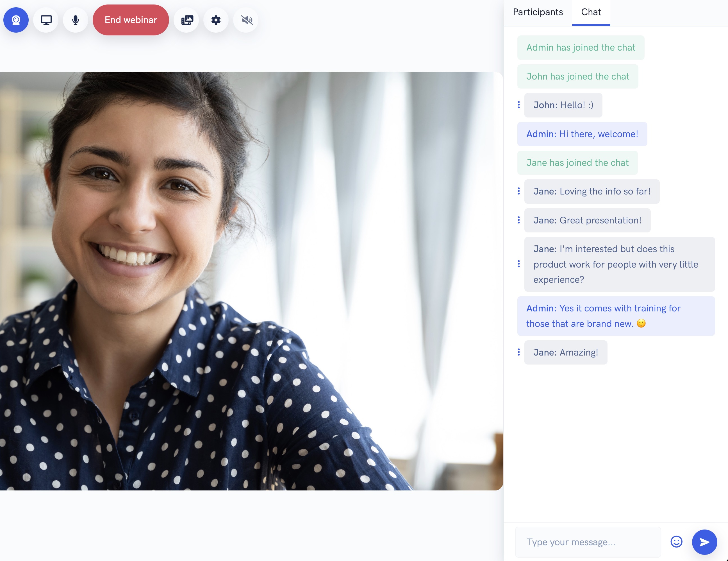Screen dimensions: 728x561
Task: Click the screen share monitor icon
Action: [x=46, y=20]
